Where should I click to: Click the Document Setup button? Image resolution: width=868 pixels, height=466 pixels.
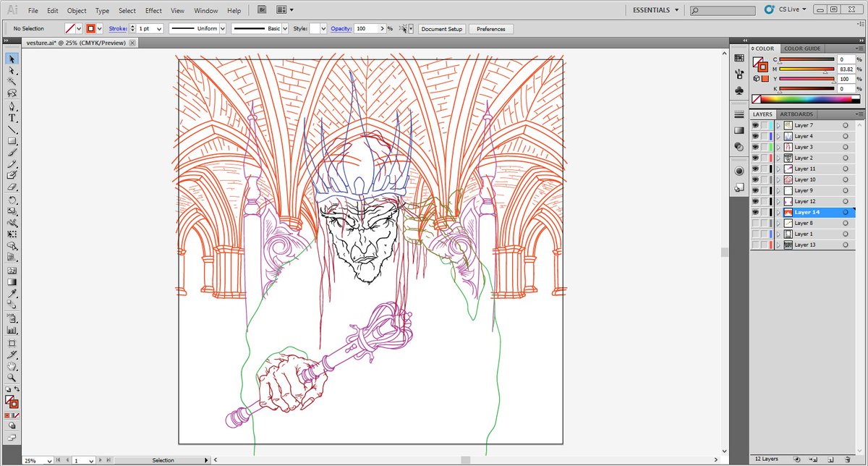coord(441,29)
